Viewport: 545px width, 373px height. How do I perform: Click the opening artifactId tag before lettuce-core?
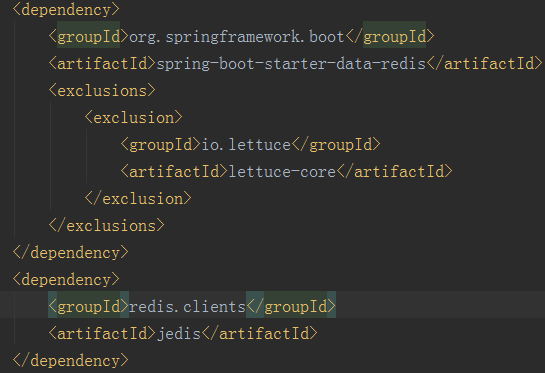point(174,172)
